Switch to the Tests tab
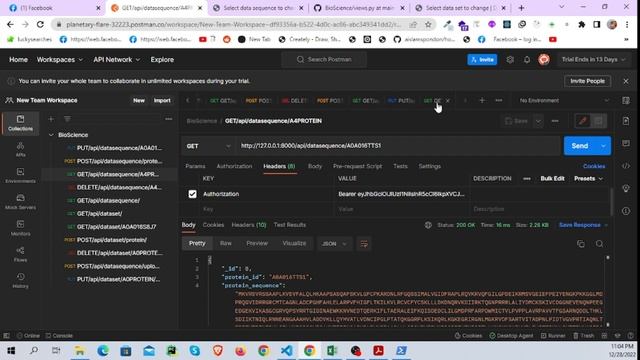The width and height of the screenshot is (640, 360). [400, 166]
